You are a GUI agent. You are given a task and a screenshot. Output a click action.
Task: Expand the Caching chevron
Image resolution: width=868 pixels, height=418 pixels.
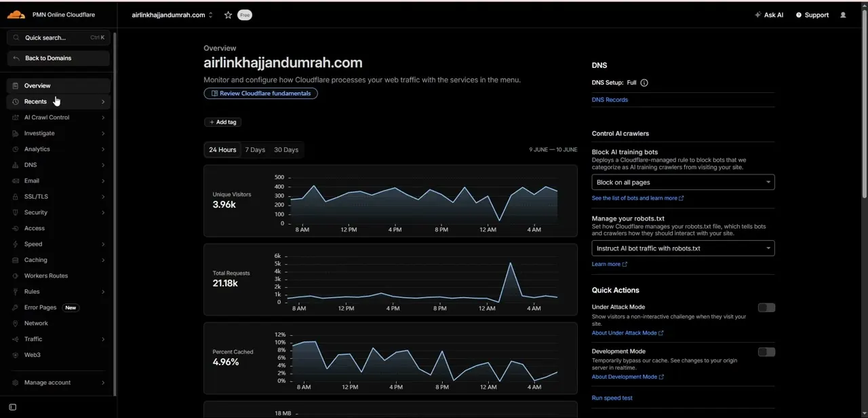[x=103, y=260]
